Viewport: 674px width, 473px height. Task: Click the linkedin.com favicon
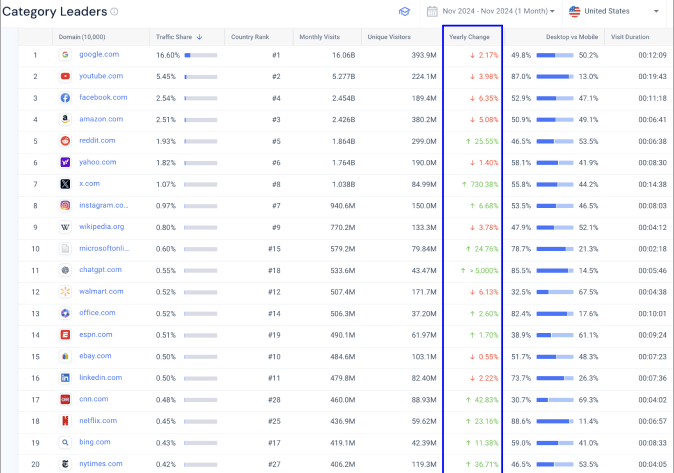65,378
